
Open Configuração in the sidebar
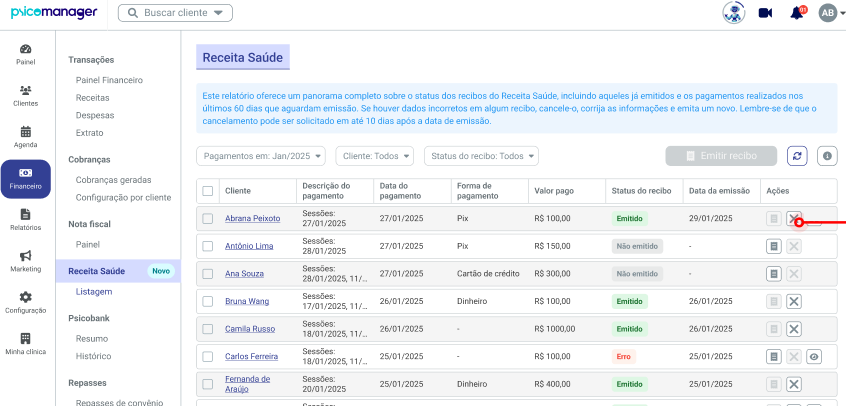(26, 303)
